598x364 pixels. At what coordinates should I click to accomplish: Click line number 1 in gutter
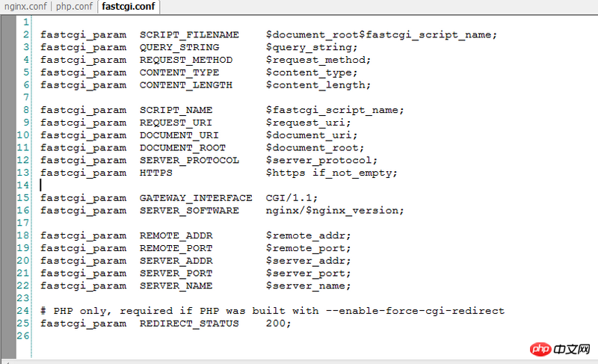[25, 22]
